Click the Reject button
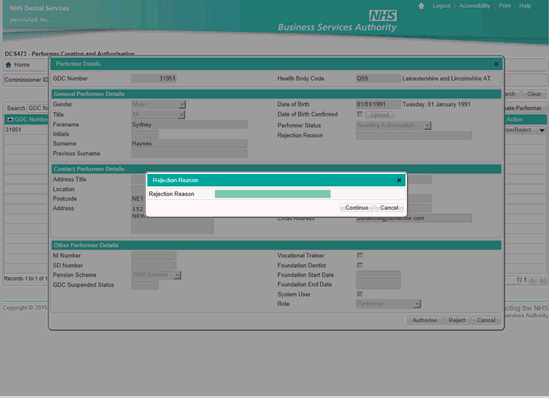 click(x=457, y=320)
